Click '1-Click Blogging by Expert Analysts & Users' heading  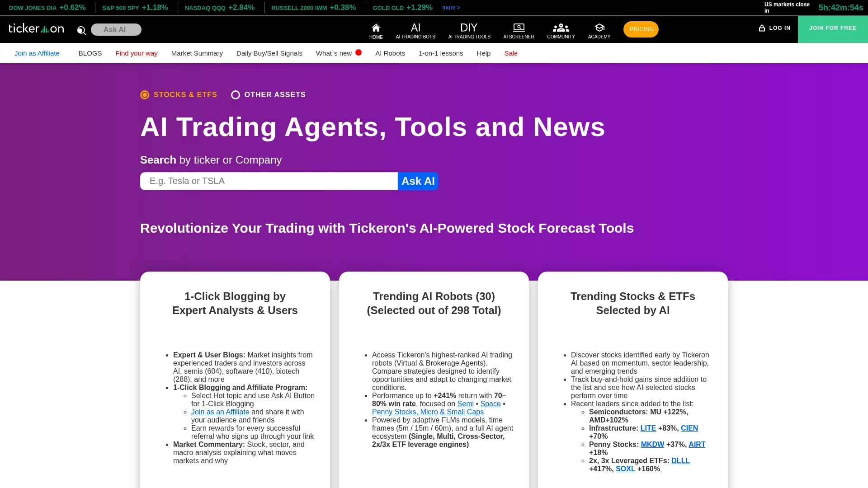click(x=235, y=303)
